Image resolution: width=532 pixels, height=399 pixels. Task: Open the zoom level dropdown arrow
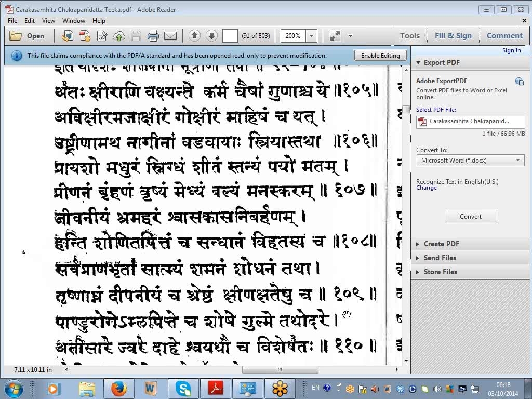click(x=312, y=36)
